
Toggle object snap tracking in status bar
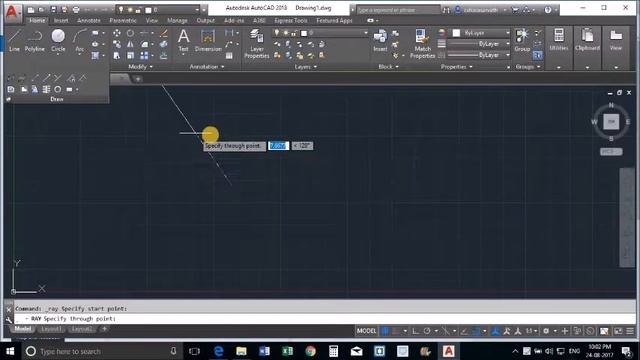464,331
